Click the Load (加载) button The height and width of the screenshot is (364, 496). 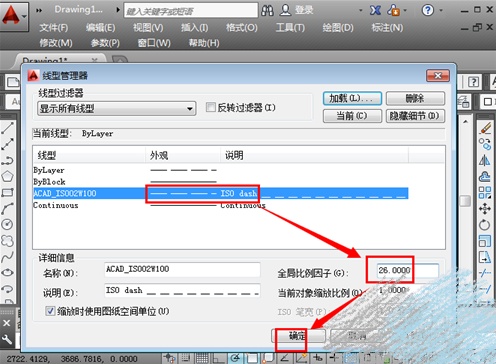(x=352, y=98)
